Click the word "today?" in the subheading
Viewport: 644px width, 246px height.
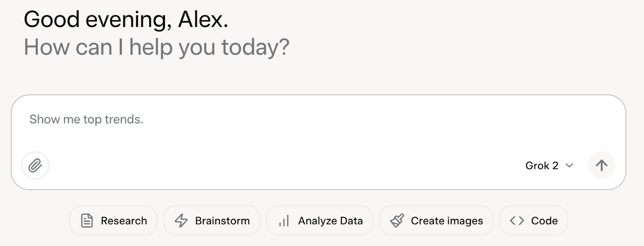[x=255, y=48]
